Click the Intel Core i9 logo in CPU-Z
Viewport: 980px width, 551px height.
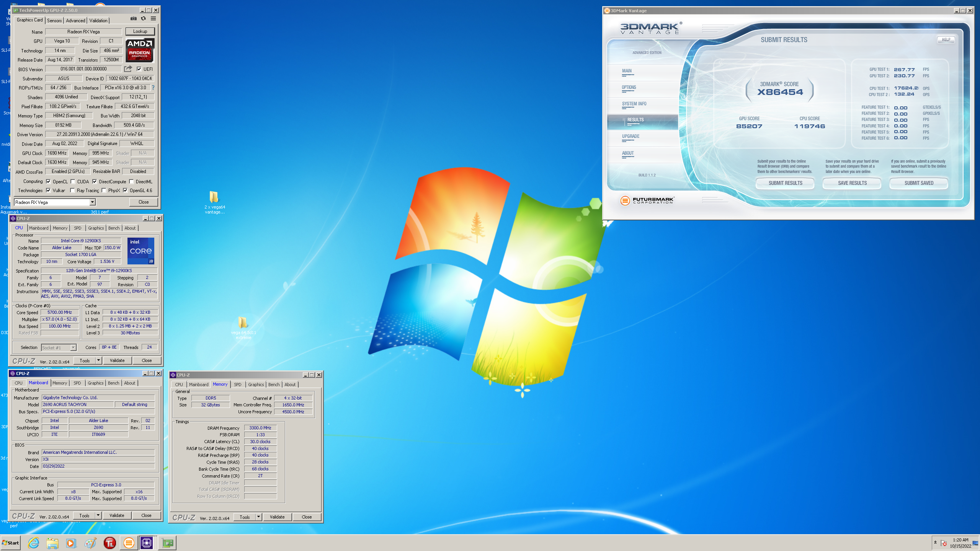click(141, 251)
